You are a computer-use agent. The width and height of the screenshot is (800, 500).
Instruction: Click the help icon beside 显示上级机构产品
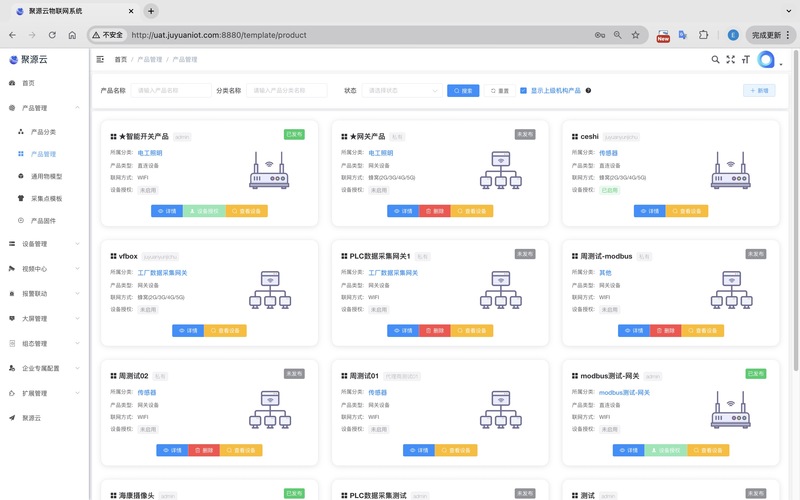[588, 91]
